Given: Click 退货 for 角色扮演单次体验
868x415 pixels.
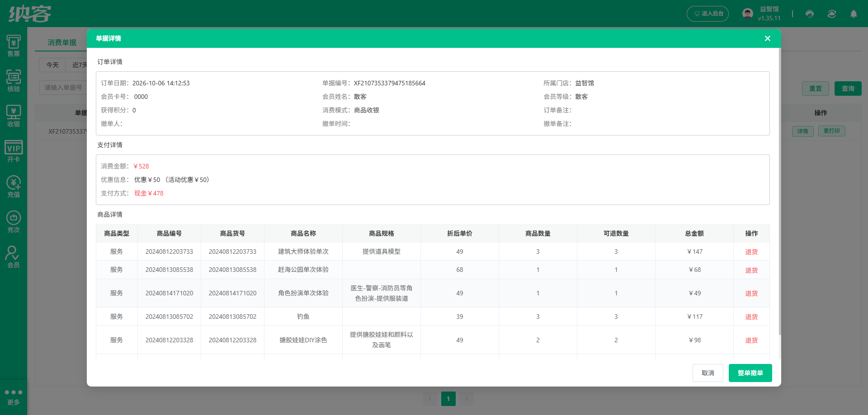Looking at the screenshot, I should click(x=751, y=294).
